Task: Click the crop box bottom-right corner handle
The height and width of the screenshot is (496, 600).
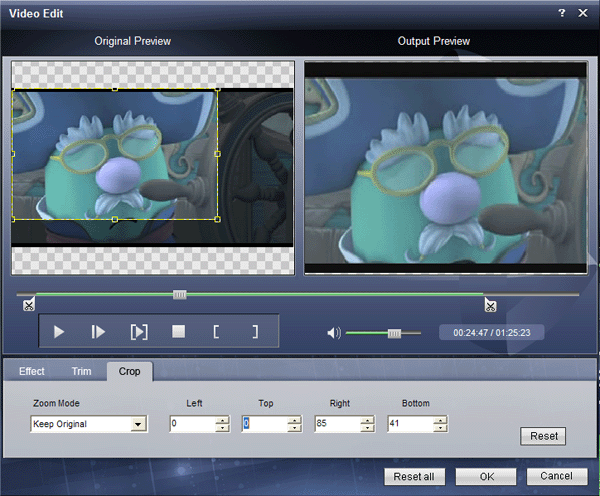Action: click(x=217, y=219)
